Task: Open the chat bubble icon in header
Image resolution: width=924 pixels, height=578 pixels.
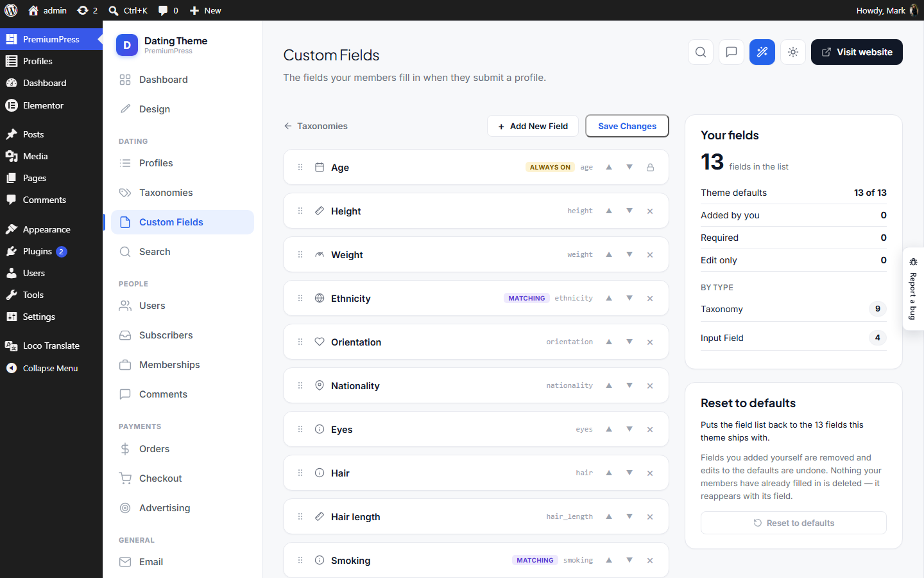Action: click(x=732, y=52)
